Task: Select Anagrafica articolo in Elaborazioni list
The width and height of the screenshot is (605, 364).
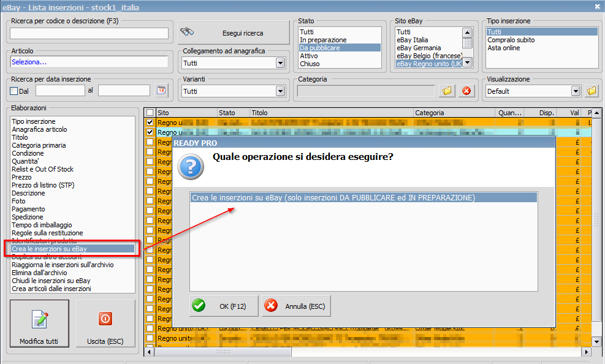Action: [x=39, y=129]
